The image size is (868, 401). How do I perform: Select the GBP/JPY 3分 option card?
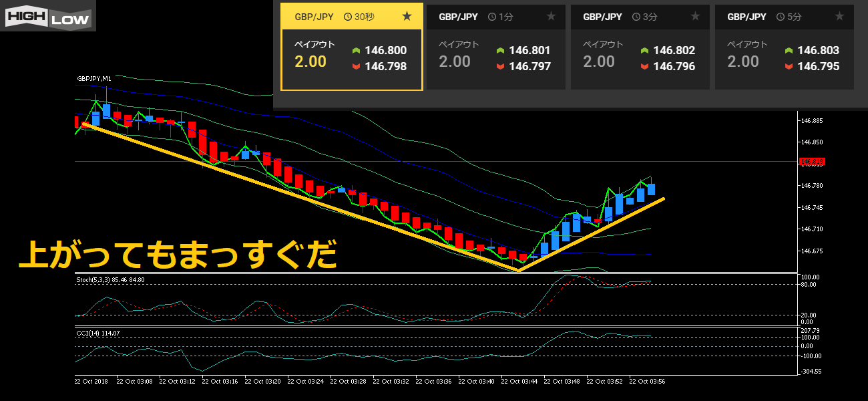tap(640, 47)
